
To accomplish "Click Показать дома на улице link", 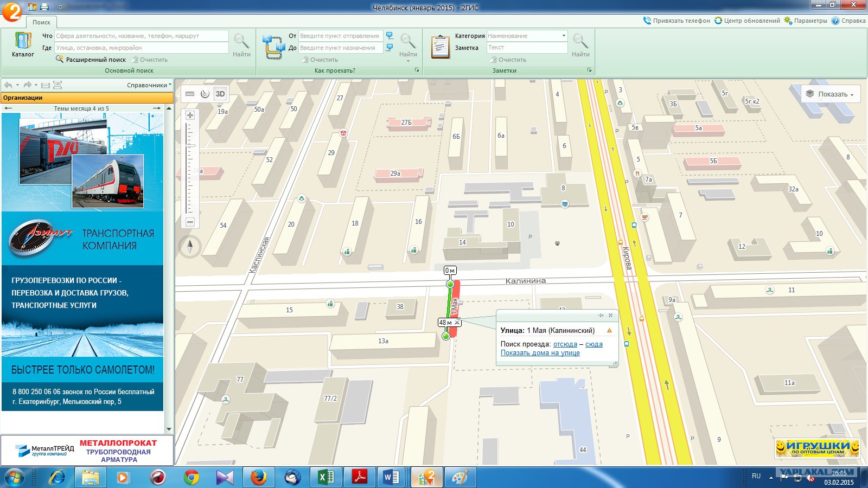I will click(x=540, y=353).
